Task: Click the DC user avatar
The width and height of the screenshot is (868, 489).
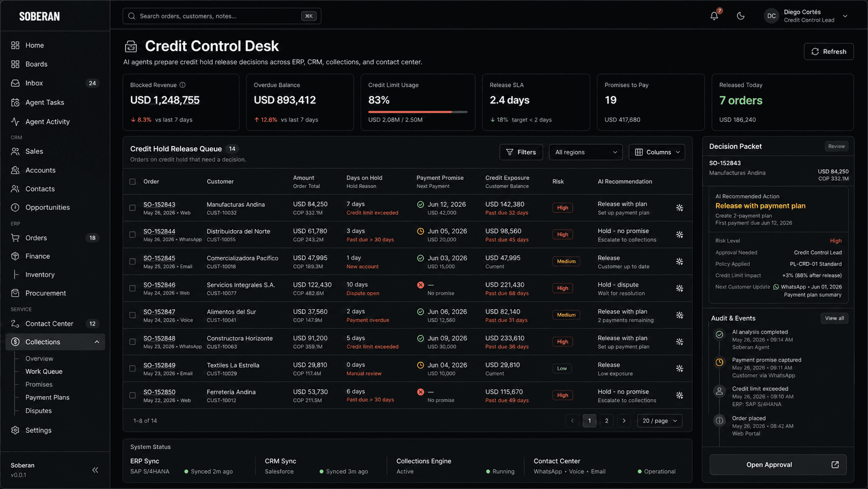Action: pyautogui.click(x=771, y=16)
